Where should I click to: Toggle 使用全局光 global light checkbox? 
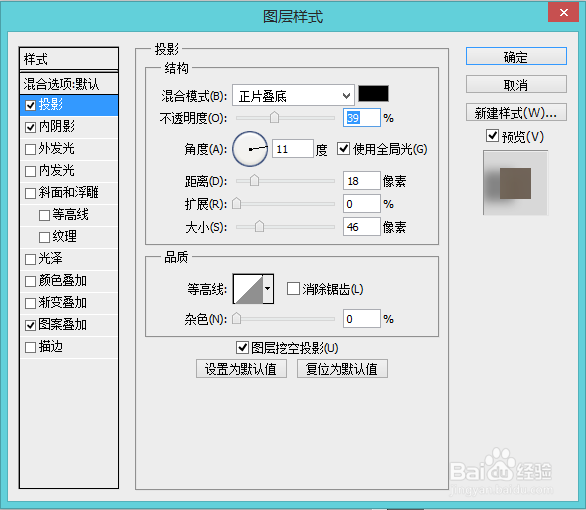[x=343, y=149]
